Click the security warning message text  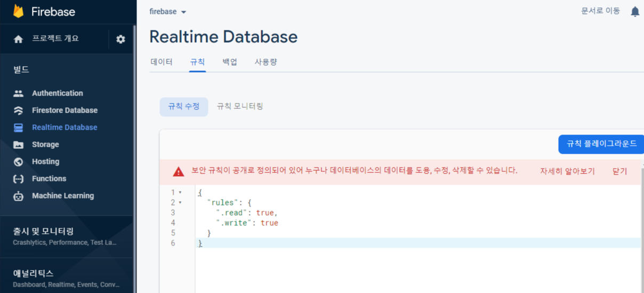click(355, 171)
